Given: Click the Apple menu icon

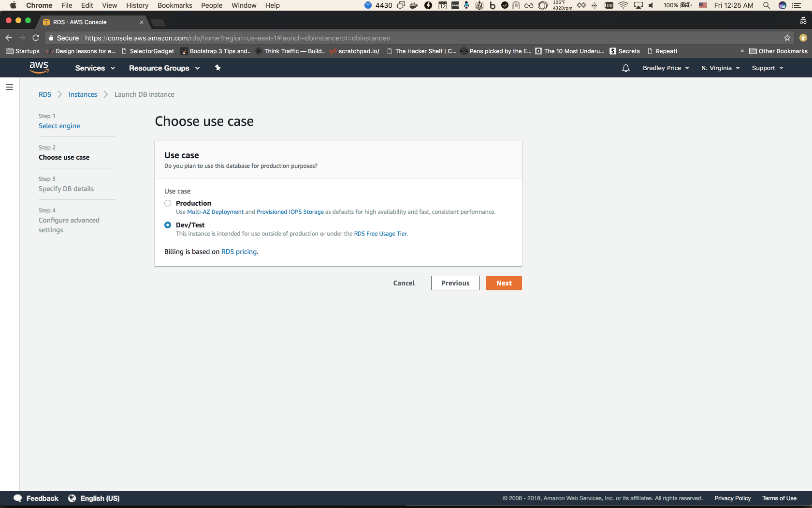Looking at the screenshot, I should point(13,5).
